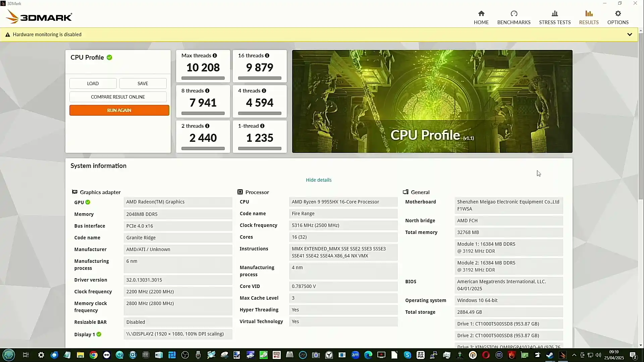The height and width of the screenshot is (362, 644).
Task: Click the green check next to Display 1
Action: 99,334
